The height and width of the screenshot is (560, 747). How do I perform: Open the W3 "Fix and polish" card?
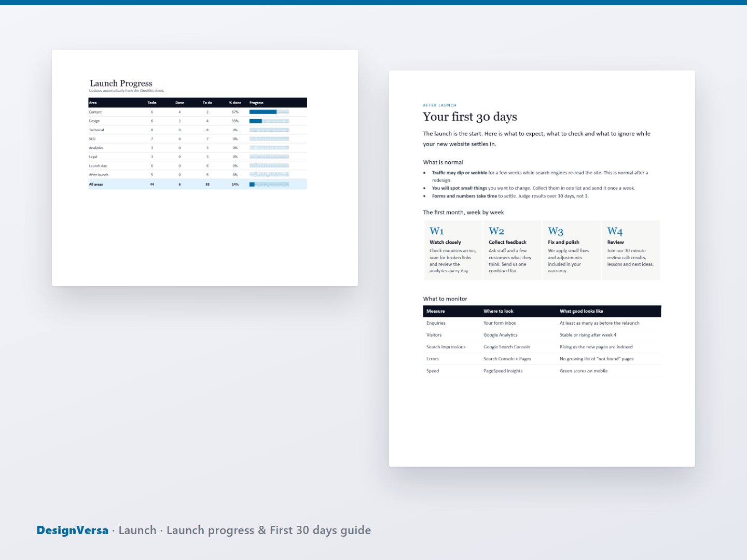572,250
